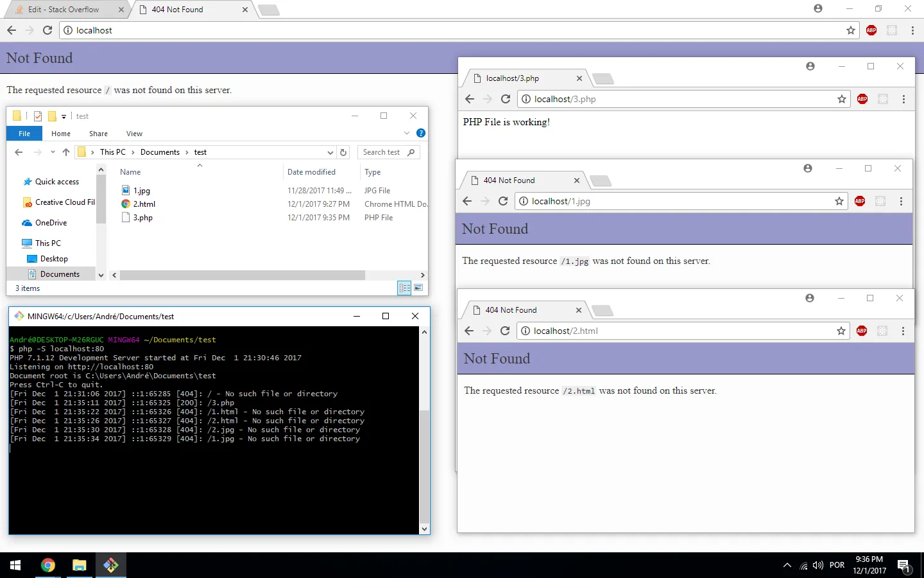The height and width of the screenshot is (578, 924).
Task: Expand the File Explorer ribbon chevron
Action: pyautogui.click(x=407, y=133)
